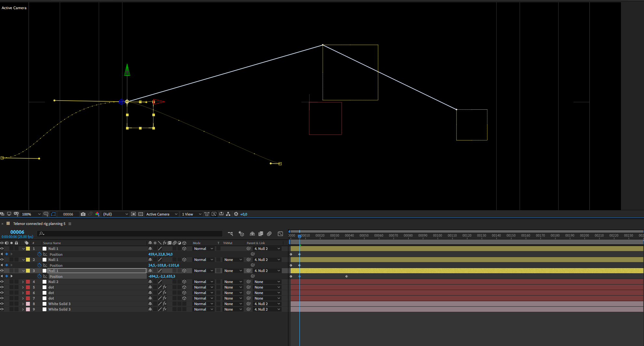Open the 3D glasses view options
The height and width of the screenshot is (346, 644).
click(16, 214)
